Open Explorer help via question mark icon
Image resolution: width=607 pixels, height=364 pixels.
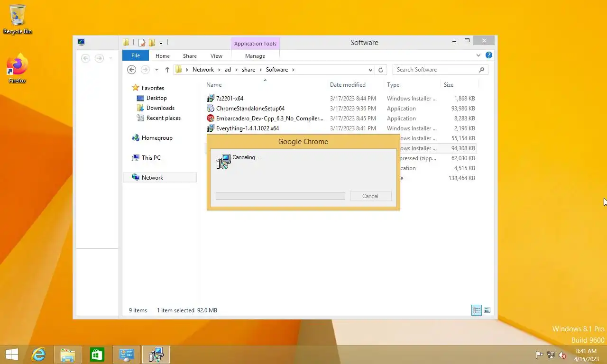click(489, 55)
